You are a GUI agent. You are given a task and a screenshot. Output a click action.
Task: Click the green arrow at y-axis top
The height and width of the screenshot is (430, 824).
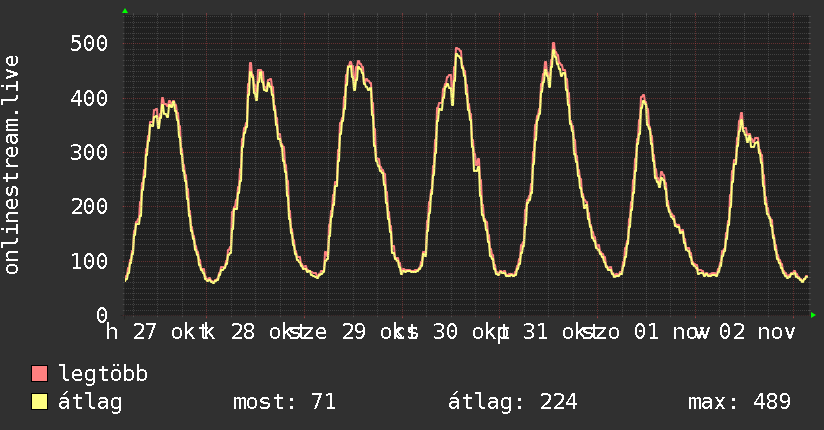125,11
